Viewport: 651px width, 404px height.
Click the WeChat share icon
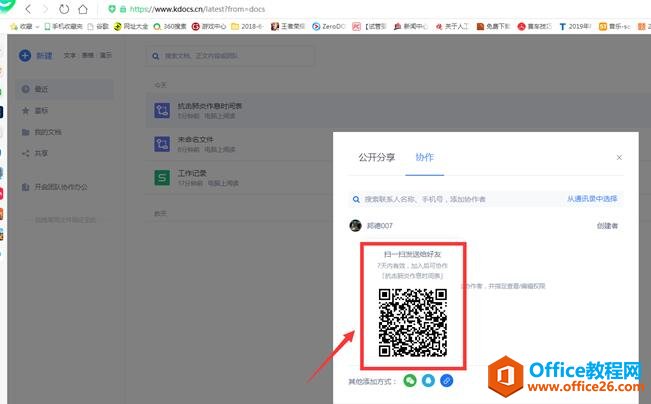click(410, 381)
